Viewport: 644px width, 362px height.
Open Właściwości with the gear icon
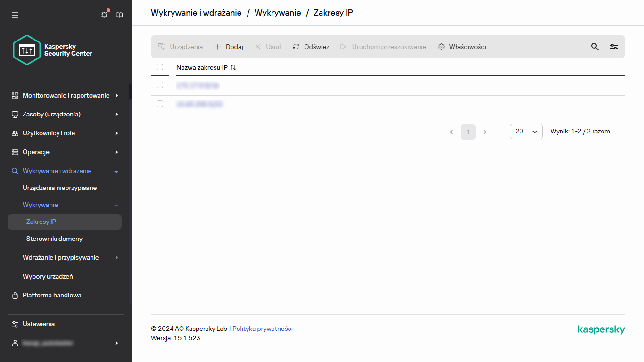coord(461,47)
